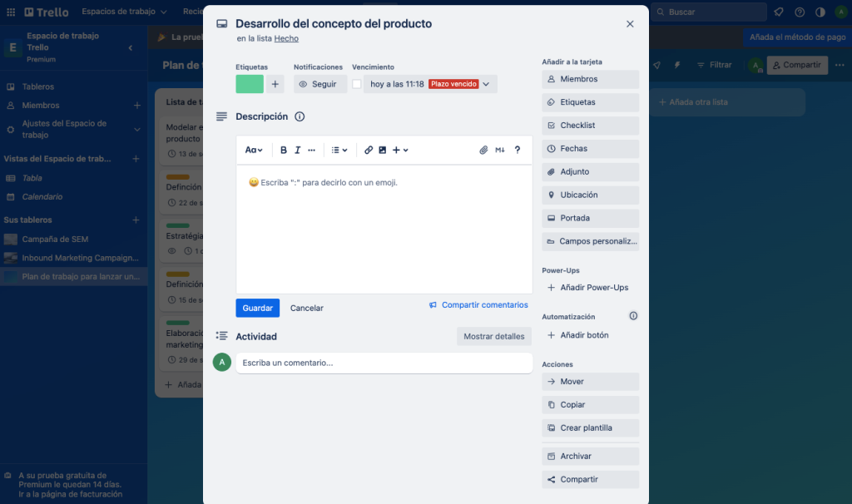Apply italic formatting in the editor toolbar
The image size is (852, 504).
pos(297,150)
